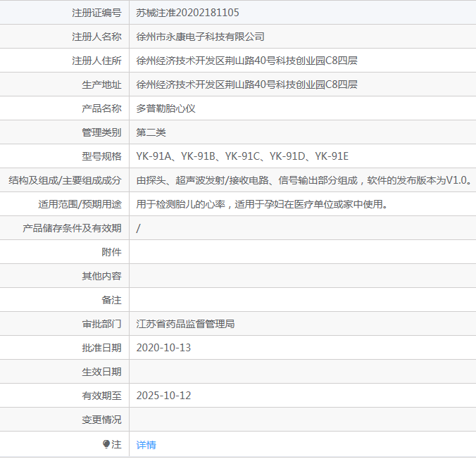This screenshot has width=476, height=459.
Task: Click the slash value in 产品储存条件及有效期 row
Action: (x=138, y=228)
